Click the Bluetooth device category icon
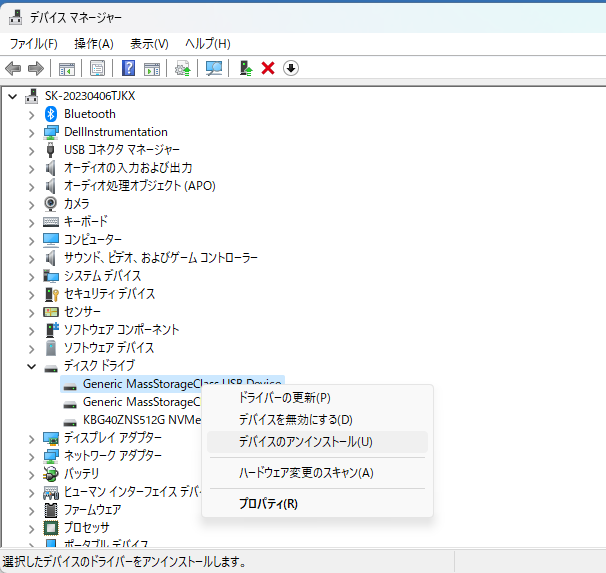This screenshot has height=573, width=606. (52, 114)
